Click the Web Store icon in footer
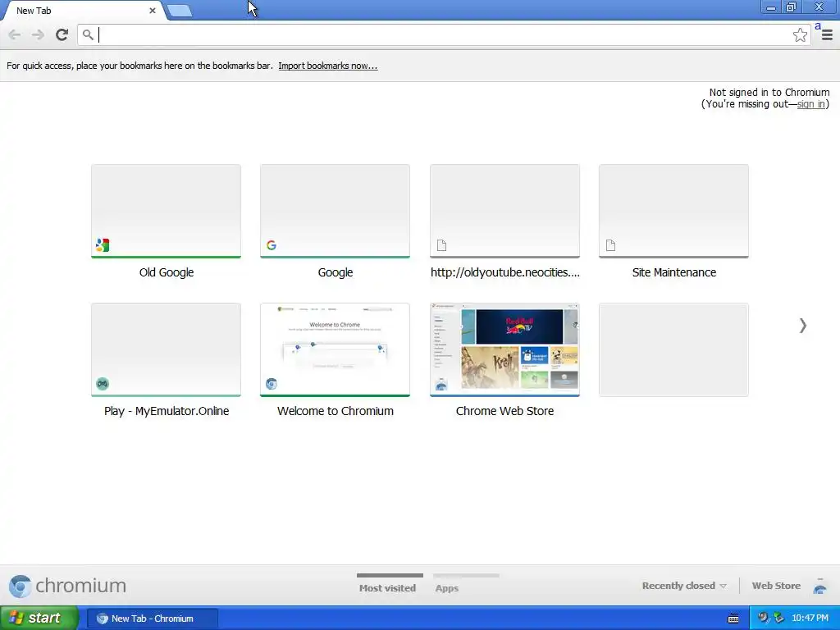 click(x=819, y=586)
